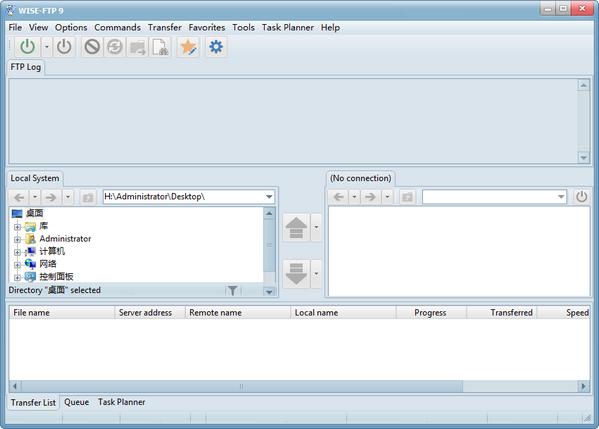Image resolution: width=599 pixels, height=429 pixels.
Task: Click the Progress column header
Action: pyautogui.click(x=431, y=312)
